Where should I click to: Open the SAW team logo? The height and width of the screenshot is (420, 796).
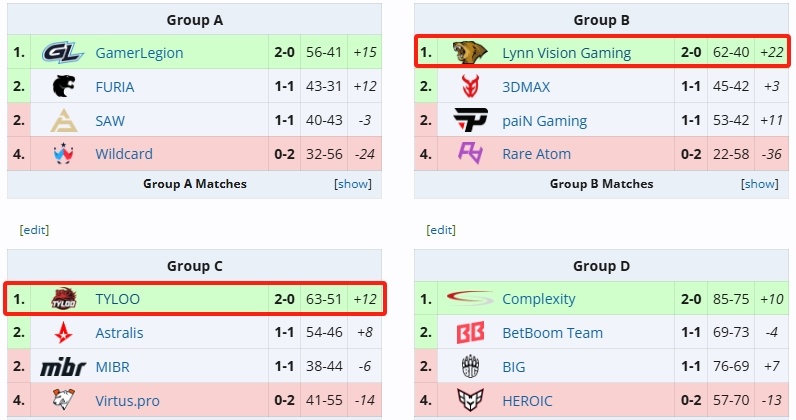(x=64, y=120)
